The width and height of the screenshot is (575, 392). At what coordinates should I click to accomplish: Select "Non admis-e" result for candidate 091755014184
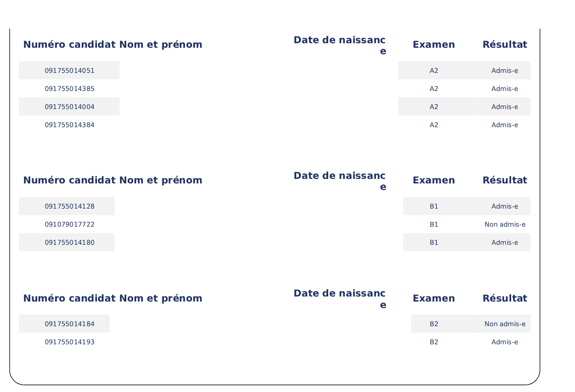[505, 324]
